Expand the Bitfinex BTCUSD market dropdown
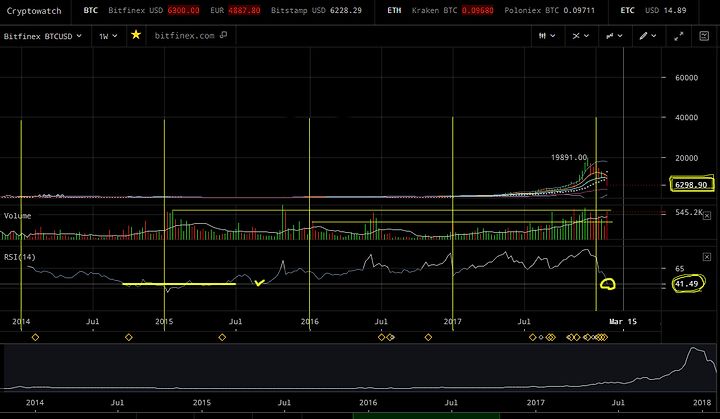 tap(43, 36)
